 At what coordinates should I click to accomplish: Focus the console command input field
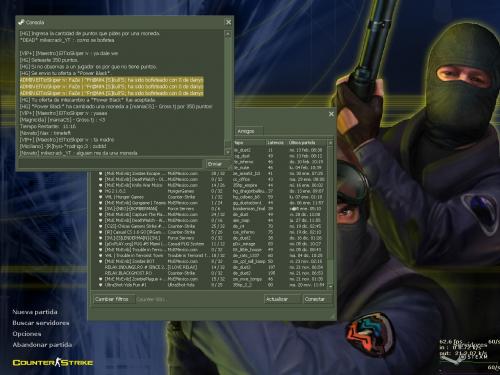click(110, 164)
